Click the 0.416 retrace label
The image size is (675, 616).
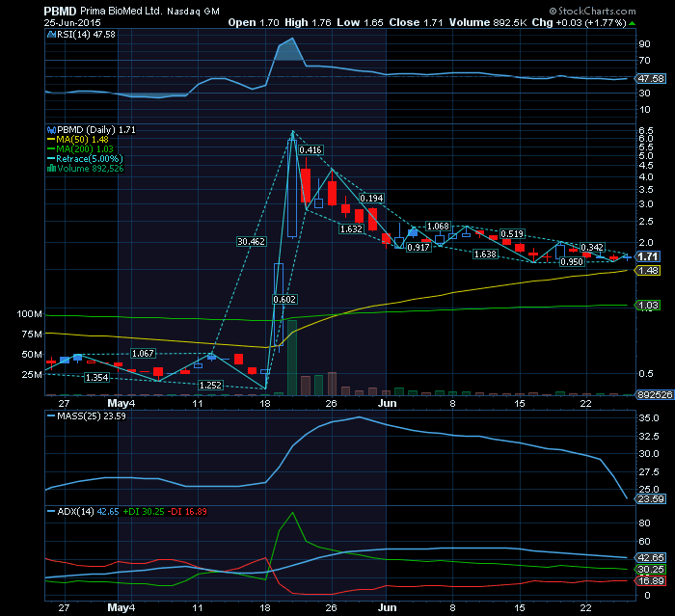pyautogui.click(x=310, y=150)
